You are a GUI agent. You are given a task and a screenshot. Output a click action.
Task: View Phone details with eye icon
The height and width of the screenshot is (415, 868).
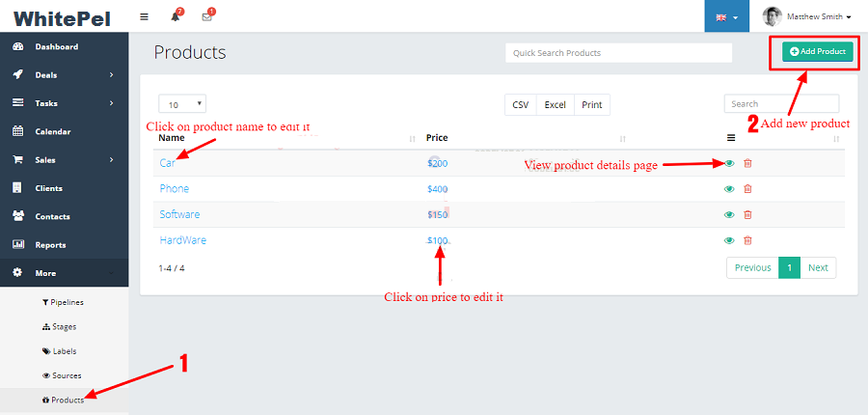(x=729, y=189)
